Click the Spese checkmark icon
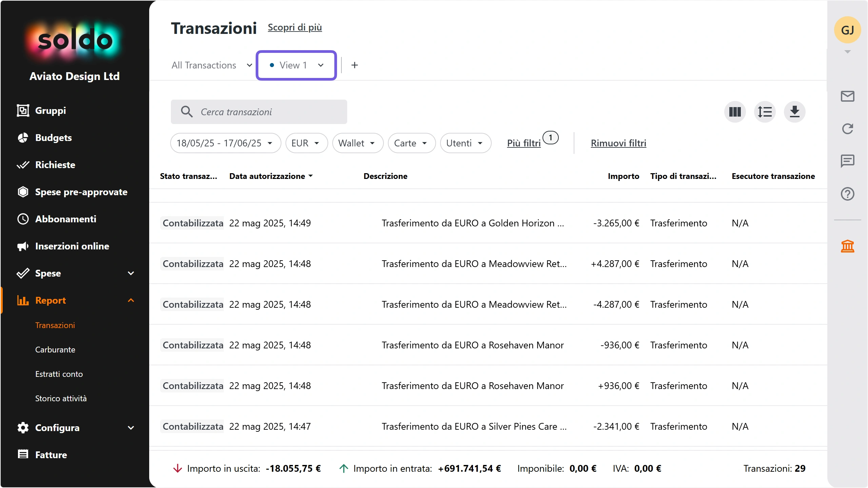Screen dimensions: 868x488 click(x=23, y=273)
